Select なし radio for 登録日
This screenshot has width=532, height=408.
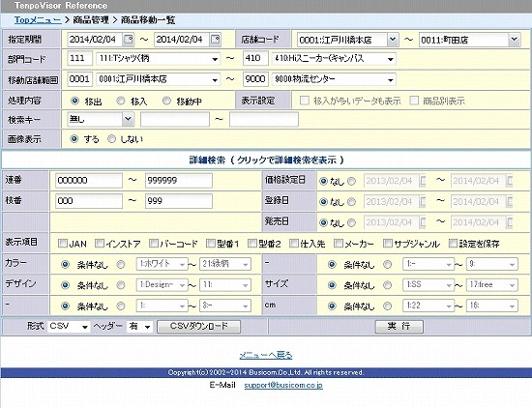point(324,202)
